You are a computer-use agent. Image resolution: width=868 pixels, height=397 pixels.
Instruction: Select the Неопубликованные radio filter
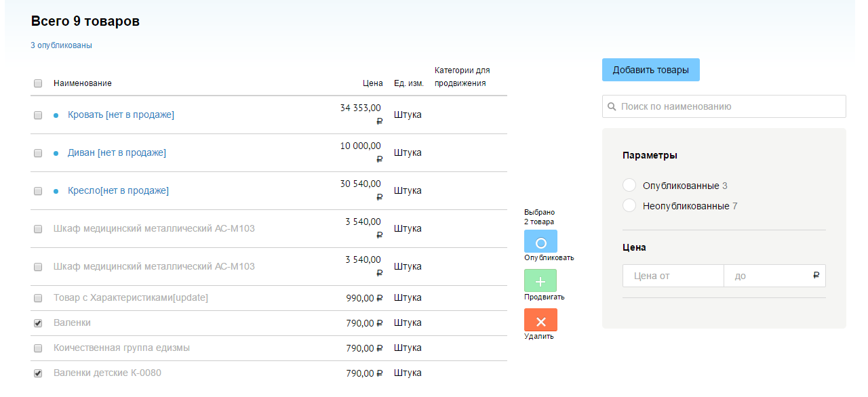coord(629,206)
